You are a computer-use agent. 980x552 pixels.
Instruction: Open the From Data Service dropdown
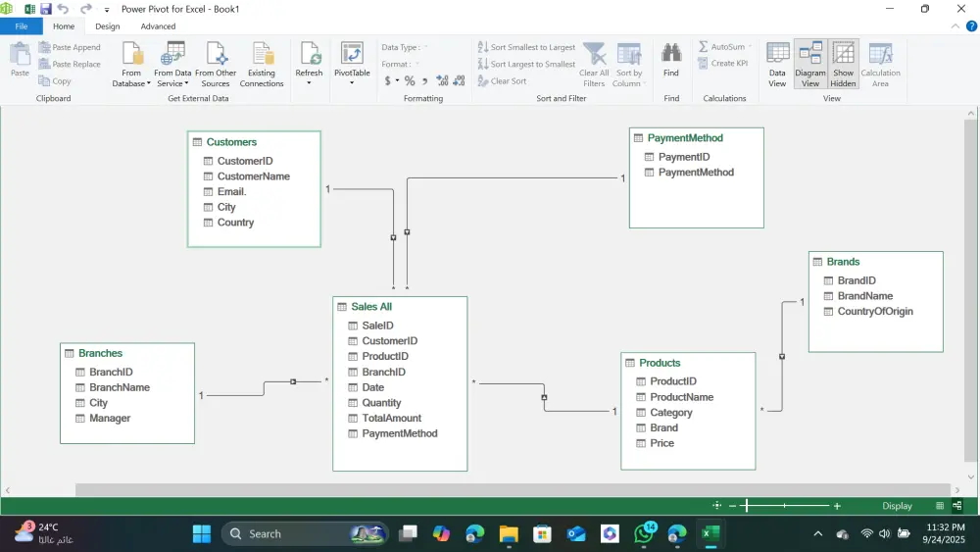coord(172,65)
